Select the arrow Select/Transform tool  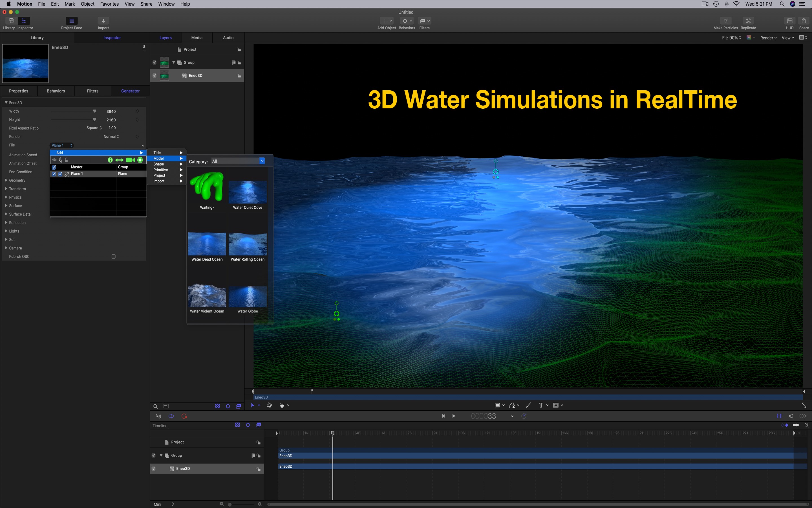point(253,405)
